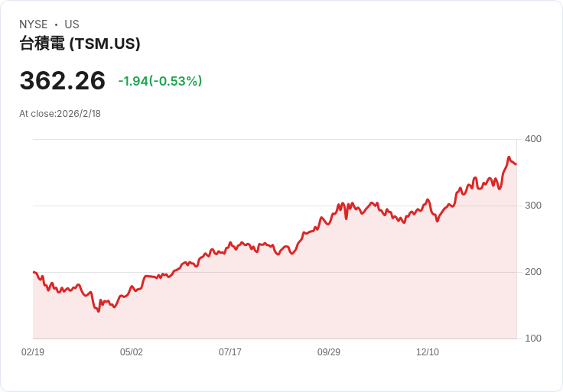The width and height of the screenshot is (563, 392).
Task: Select the 05/02 date label
Action: [132, 352]
